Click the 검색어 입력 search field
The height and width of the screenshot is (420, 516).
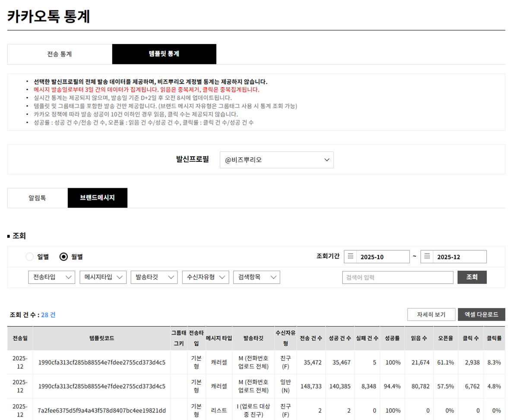(397, 278)
